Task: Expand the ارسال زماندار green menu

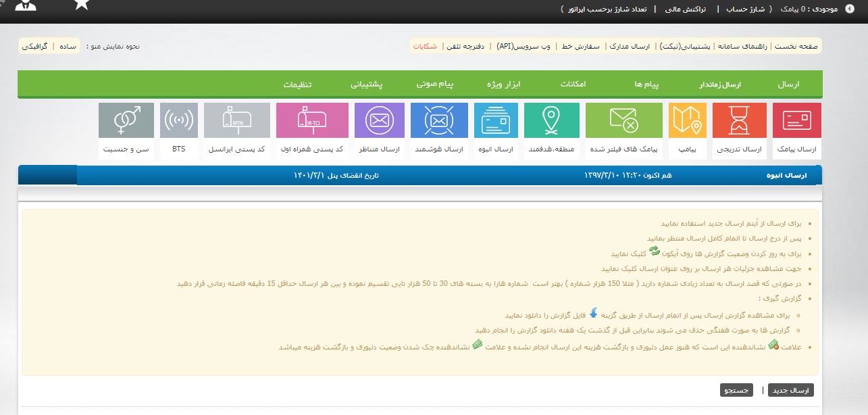Action: pyautogui.click(x=720, y=84)
